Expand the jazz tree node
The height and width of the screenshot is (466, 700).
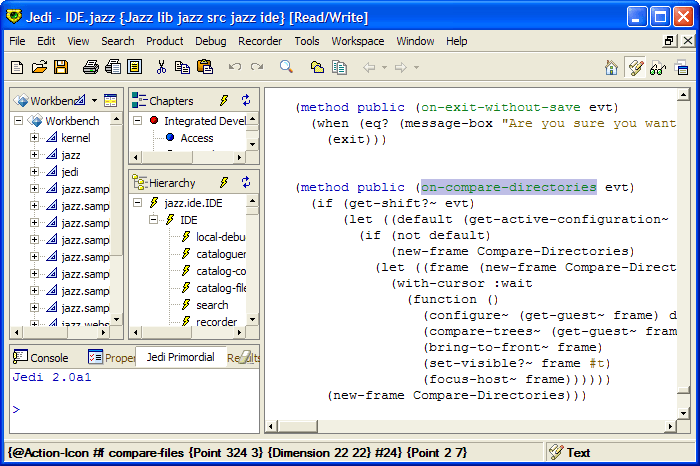pyautogui.click(x=34, y=154)
